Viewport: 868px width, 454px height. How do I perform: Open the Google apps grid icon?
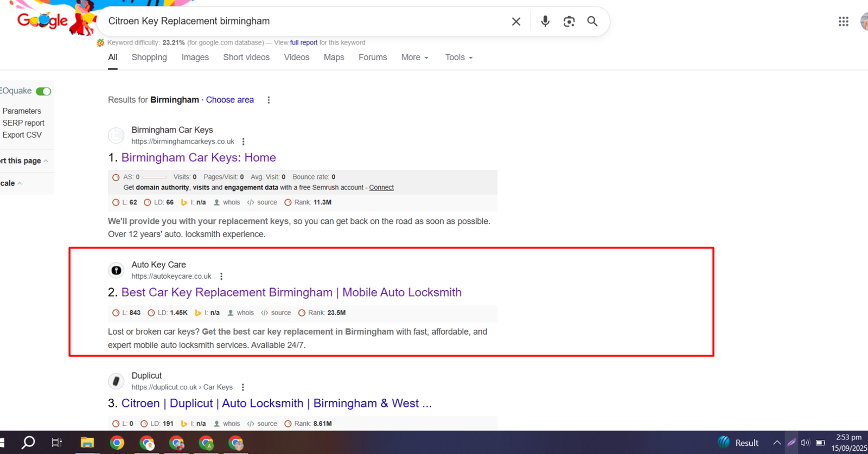tap(843, 22)
